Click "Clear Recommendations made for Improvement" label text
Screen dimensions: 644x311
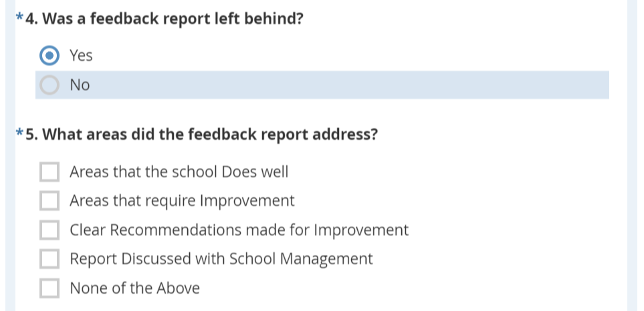click(239, 231)
